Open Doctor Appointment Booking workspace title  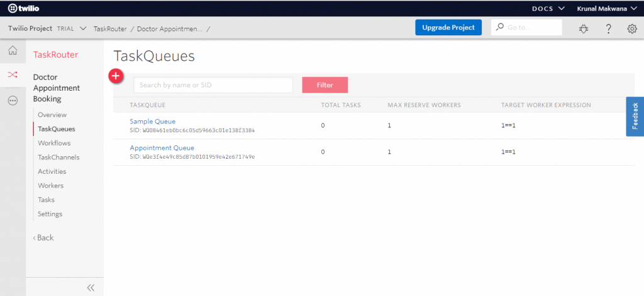[57, 88]
